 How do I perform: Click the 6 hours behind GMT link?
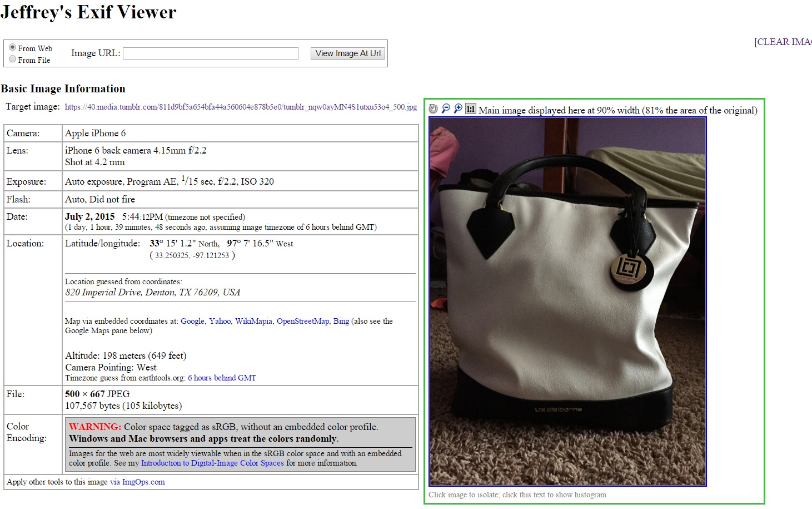pyautogui.click(x=222, y=378)
